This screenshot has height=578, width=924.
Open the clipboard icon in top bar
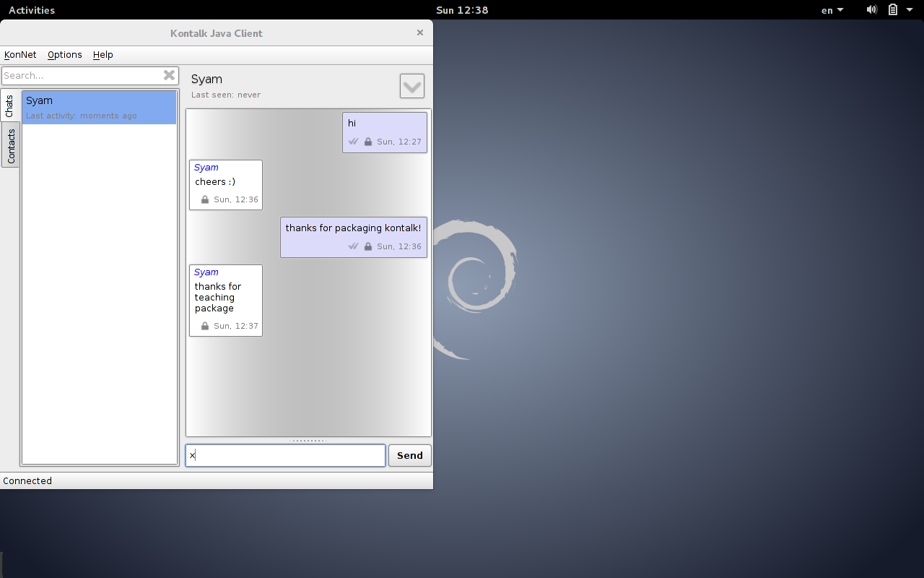tap(893, 10)
